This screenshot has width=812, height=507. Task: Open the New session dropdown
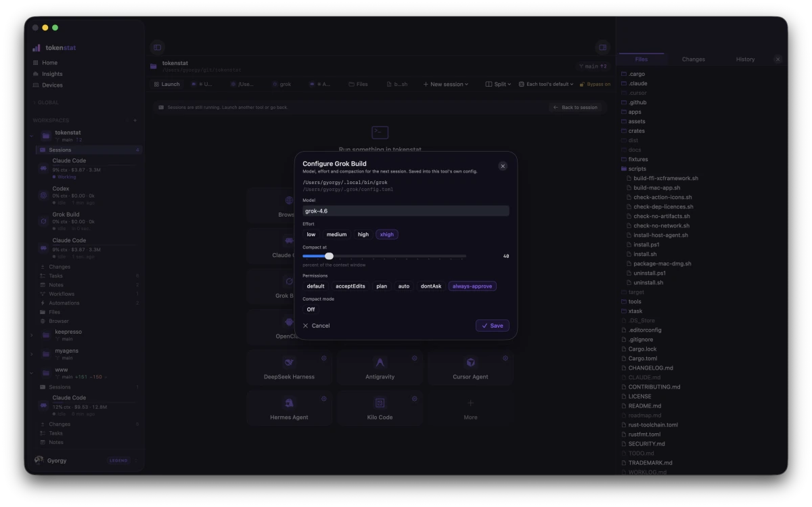(x=446, y=84)
